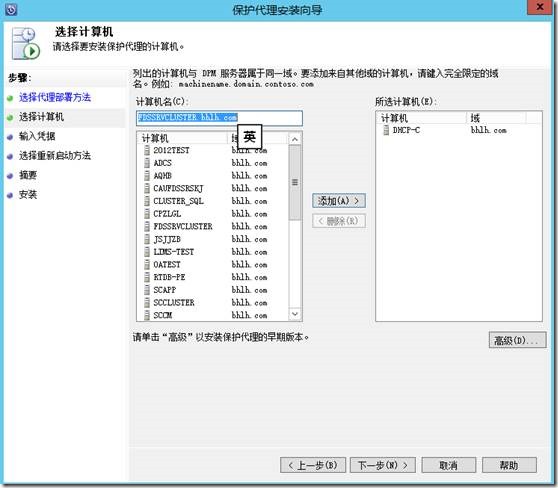Screen dimensions: 558x488
Task: Click the server icon beside AQMB
Action: tap(147, 175)
